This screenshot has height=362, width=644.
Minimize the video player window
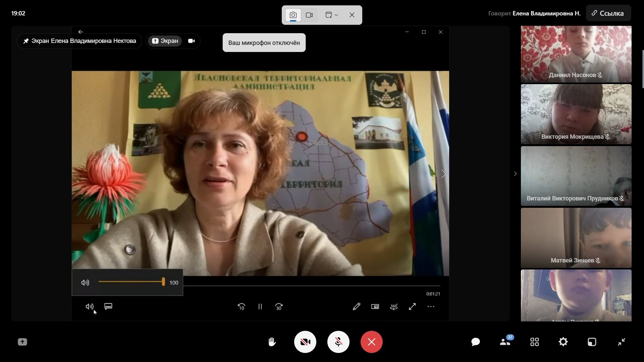pos(407,32)
